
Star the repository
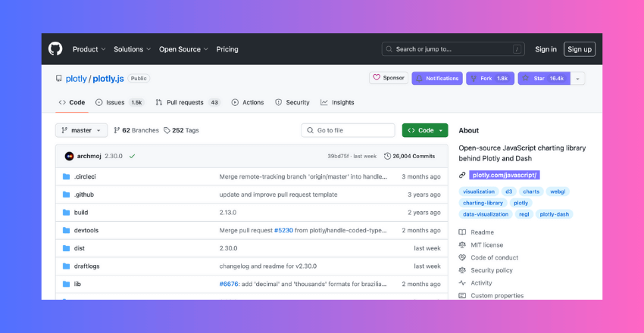544,78
